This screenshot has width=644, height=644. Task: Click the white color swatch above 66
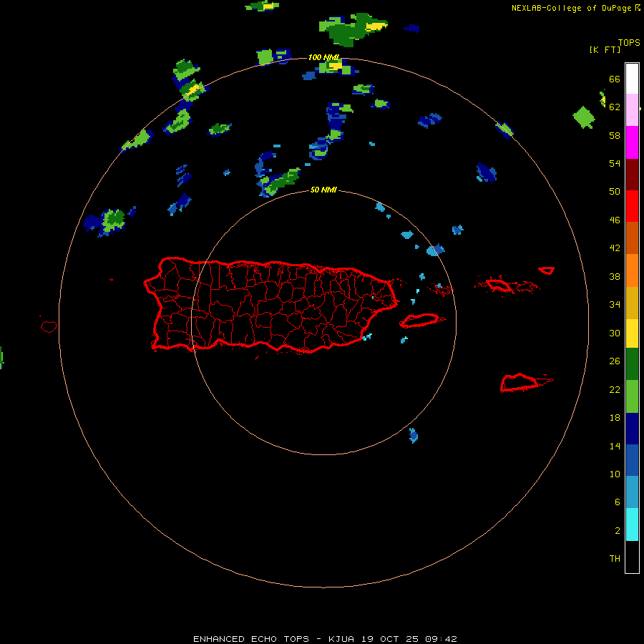pos(632,79)
